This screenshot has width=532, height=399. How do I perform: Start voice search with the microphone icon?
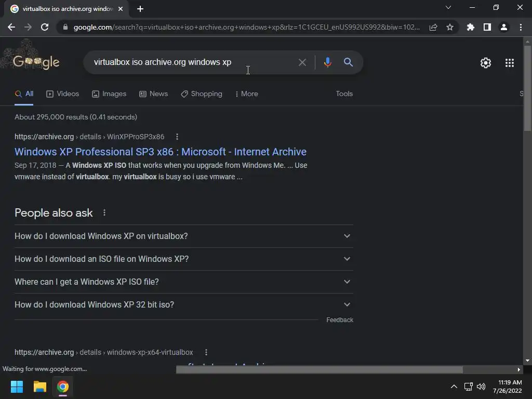pyautogui.click(x=327, y=62)
